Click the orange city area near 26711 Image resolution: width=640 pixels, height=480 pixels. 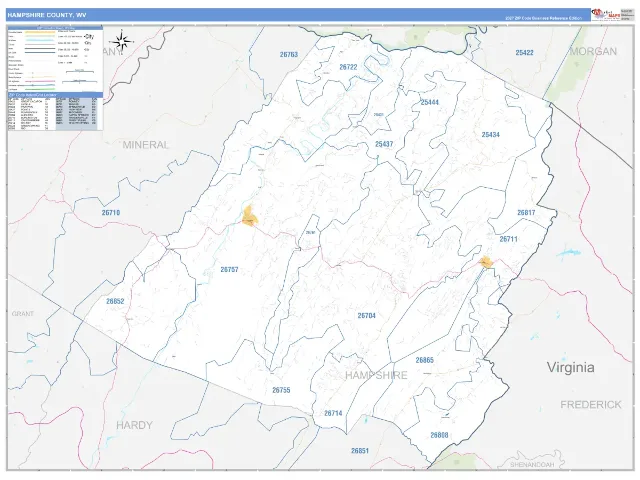pos(486,262)
